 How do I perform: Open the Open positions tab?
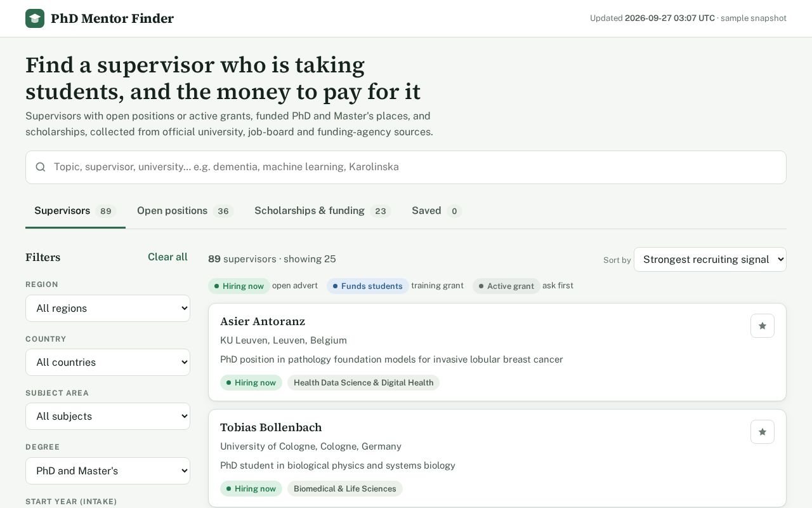[185, 211]
